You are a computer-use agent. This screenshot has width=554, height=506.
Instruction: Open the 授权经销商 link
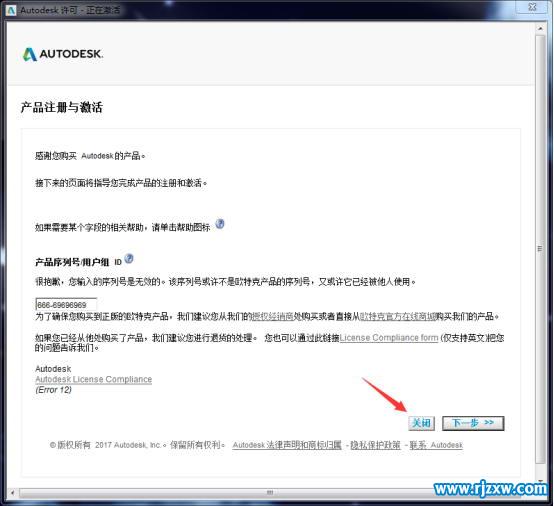(272, 316)
